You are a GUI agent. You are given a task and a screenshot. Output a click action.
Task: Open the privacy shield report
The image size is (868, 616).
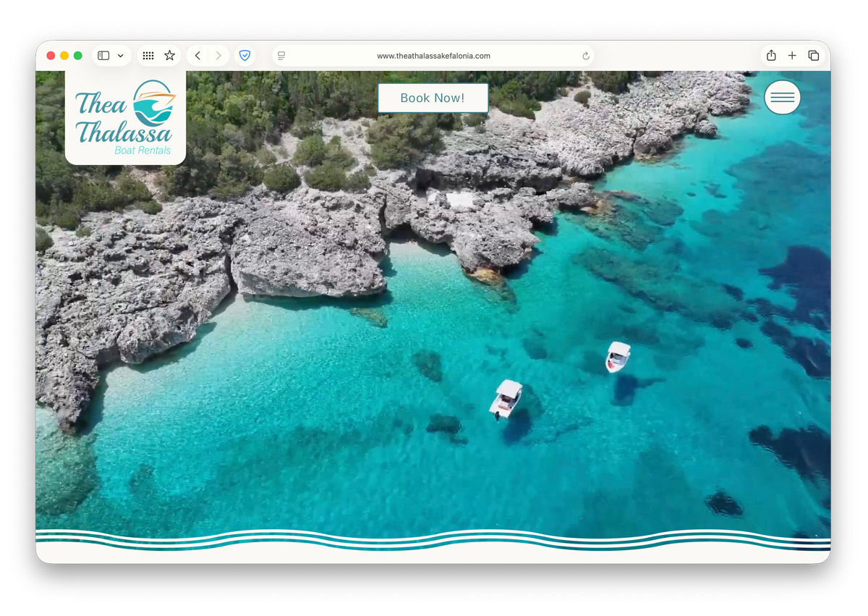(x=244, y=56)
